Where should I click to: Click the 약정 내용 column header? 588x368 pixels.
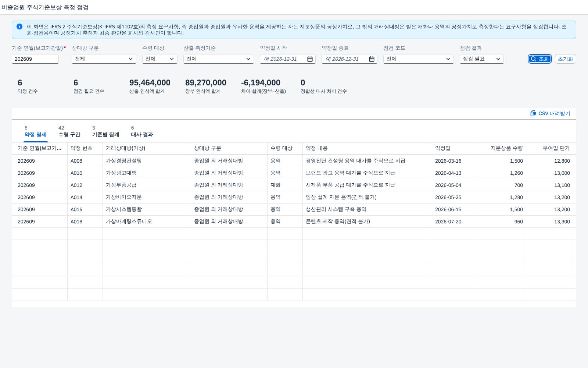click(367, 148)
